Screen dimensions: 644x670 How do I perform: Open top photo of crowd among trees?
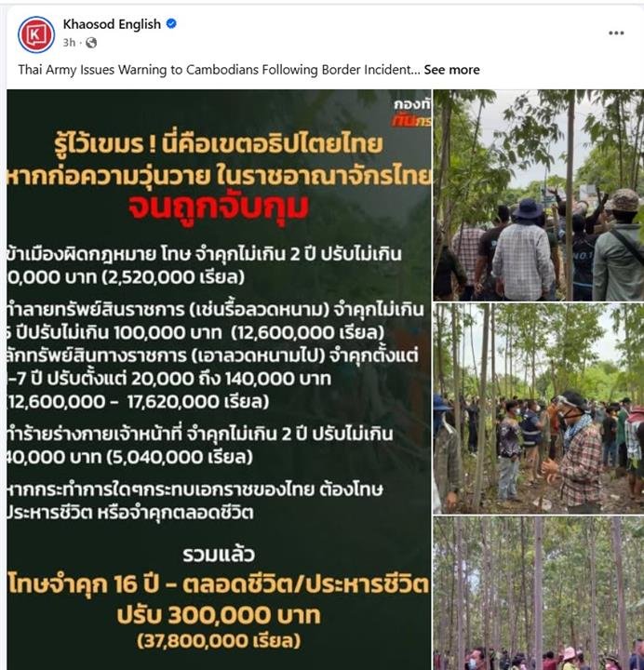539,194
